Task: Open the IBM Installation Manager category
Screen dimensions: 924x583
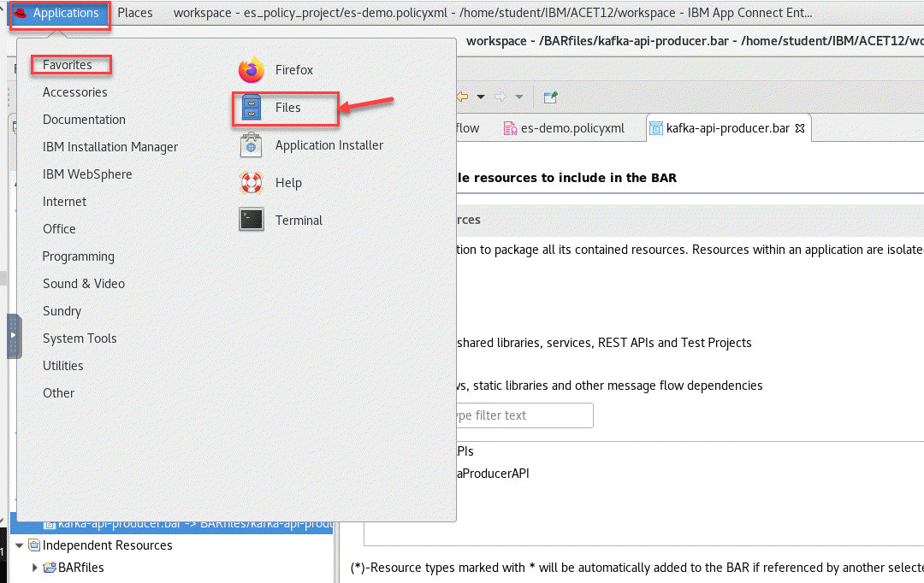Action: (110, 147)
